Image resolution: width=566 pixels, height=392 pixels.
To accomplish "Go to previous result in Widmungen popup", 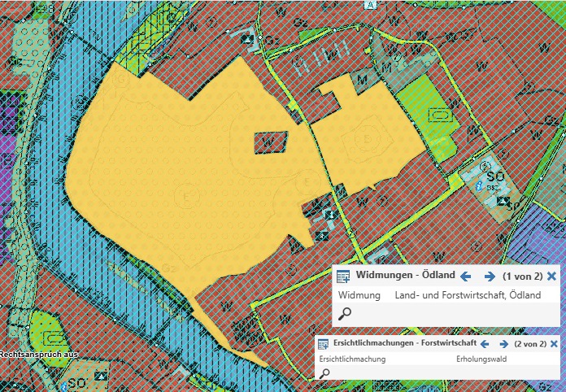I will [x=466, y=277].
